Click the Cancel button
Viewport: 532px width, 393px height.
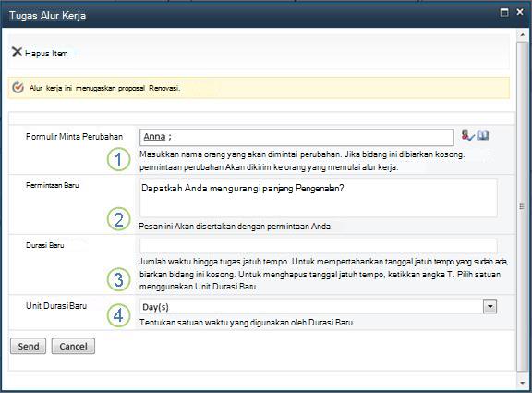coord(73,346)
